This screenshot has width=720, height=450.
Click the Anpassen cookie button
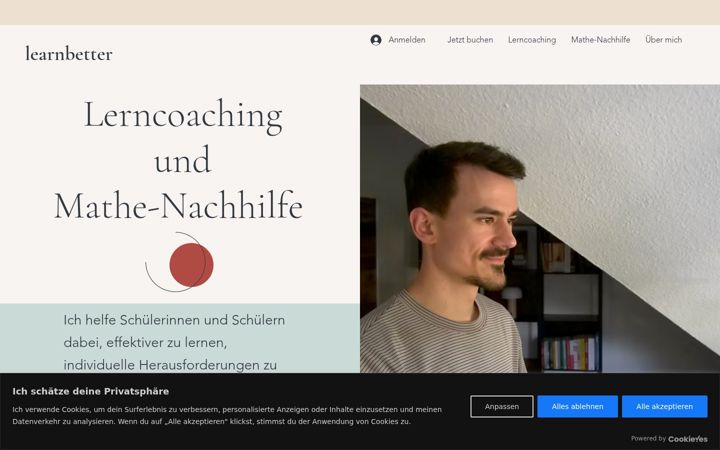(501, 406)
